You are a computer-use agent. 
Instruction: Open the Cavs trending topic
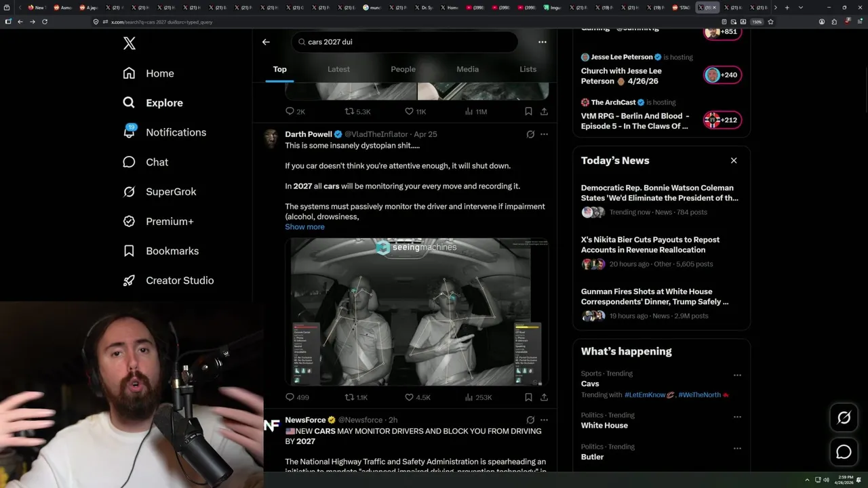coord(590,384)
